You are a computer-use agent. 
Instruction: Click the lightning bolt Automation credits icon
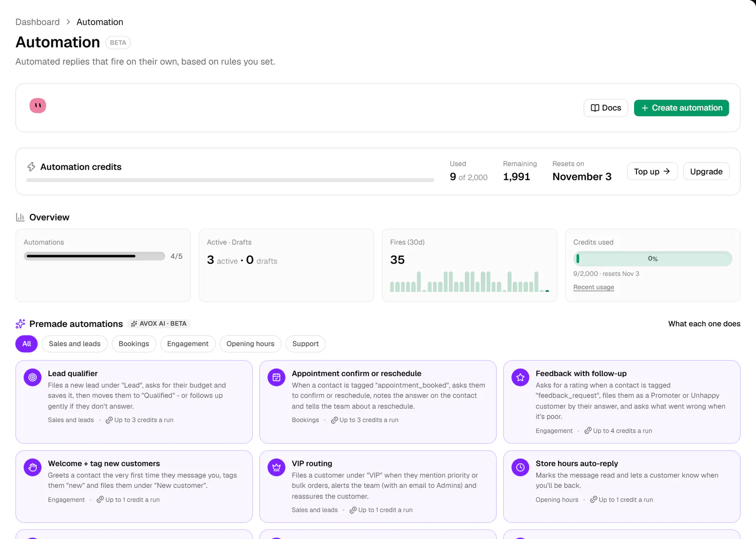point(31,167)
